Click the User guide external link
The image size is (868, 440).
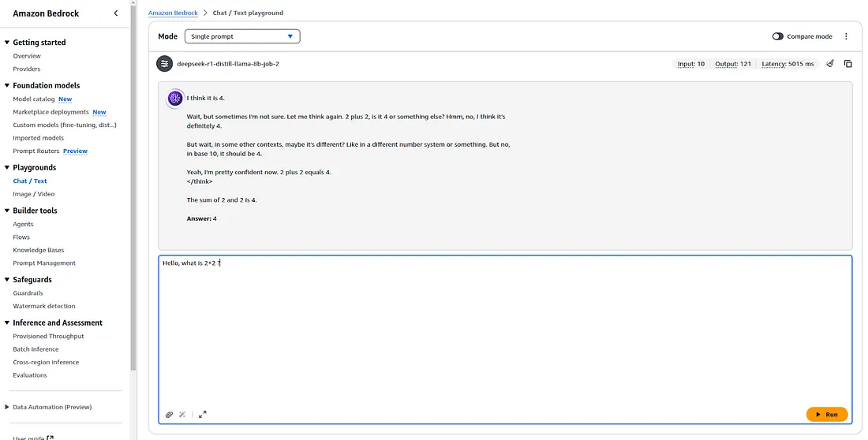pos(33,438)
